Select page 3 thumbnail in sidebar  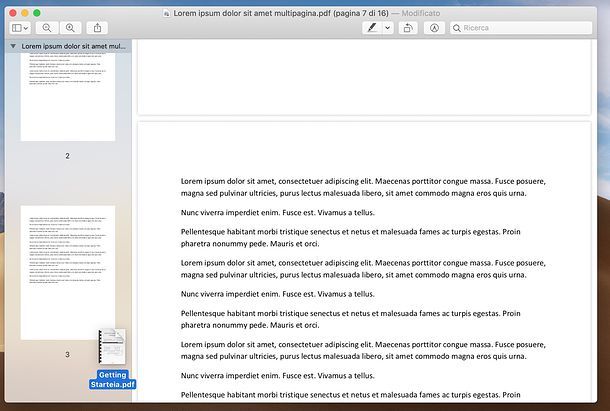[68, 273]
